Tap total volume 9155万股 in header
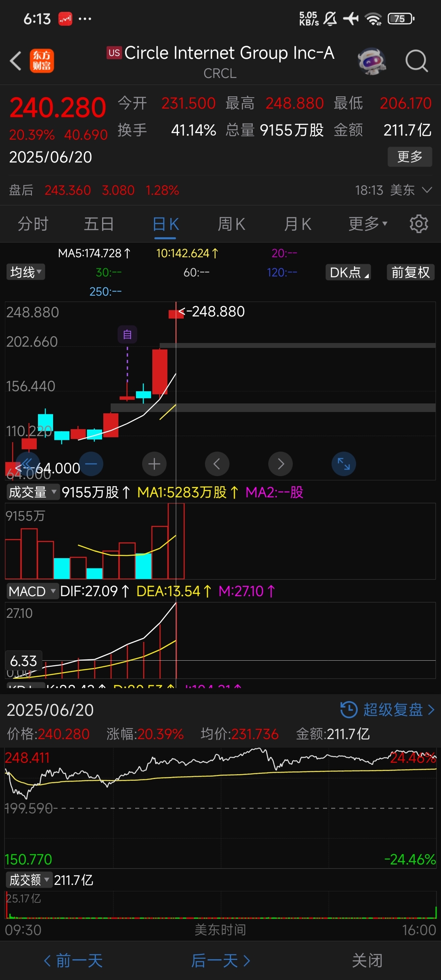441x980 pixels. pyautogui.click(x=292, y=130)
